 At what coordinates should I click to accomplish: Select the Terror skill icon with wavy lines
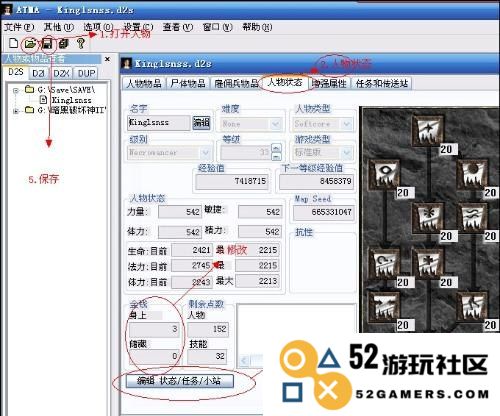[x=473, y=218]
